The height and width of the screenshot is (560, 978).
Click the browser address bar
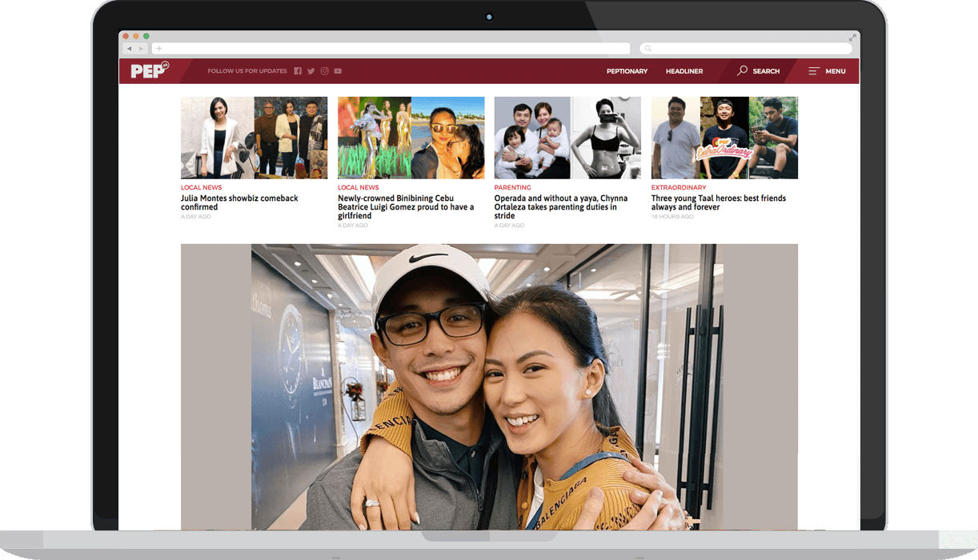coord(392,49)
